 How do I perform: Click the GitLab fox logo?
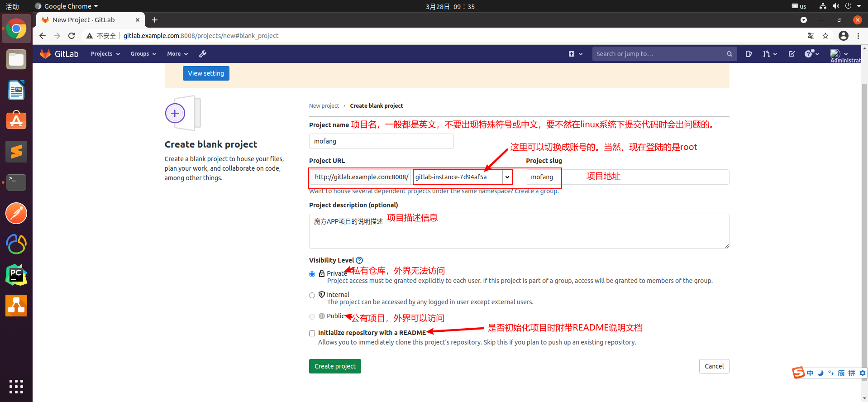pyautogui.click(x=45, y=53)
